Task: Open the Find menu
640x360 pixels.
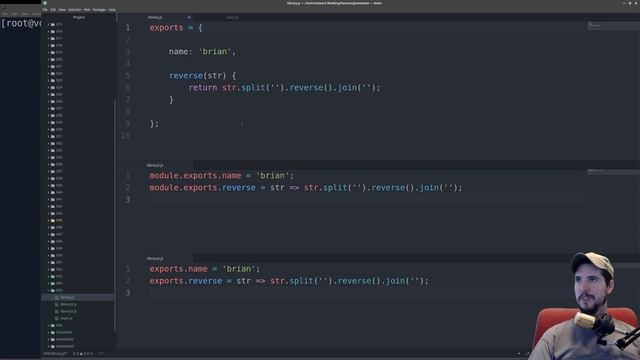Action: [87, 9]
